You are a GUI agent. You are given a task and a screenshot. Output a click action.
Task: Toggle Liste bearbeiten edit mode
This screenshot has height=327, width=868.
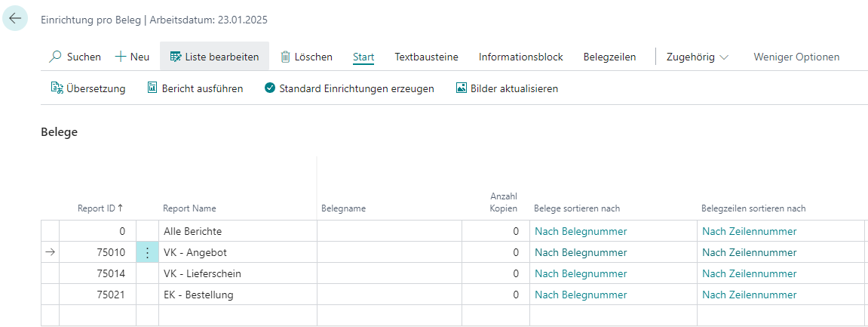point(214,57)
